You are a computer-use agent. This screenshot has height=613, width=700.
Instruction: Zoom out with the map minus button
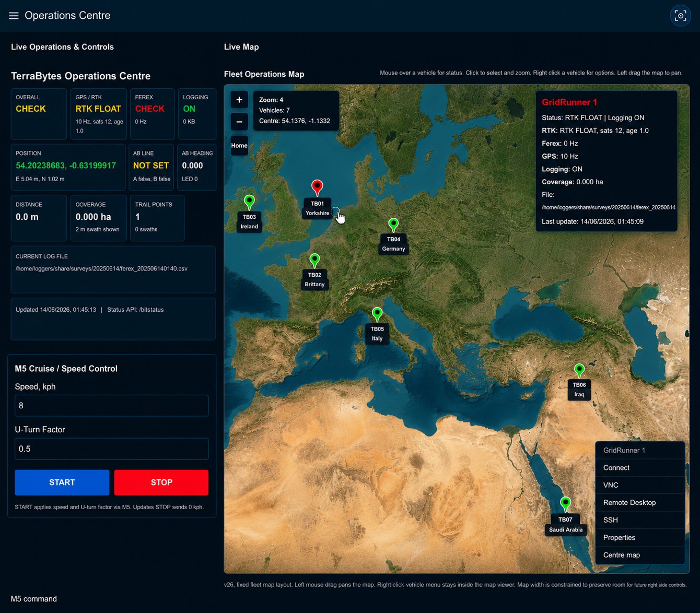(x=239, y=122)
